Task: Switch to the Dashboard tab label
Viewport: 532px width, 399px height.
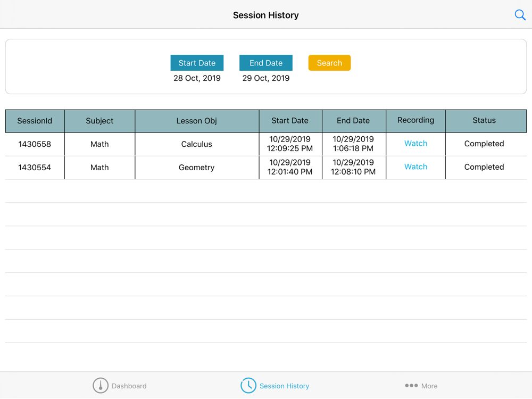Action: 129,386
